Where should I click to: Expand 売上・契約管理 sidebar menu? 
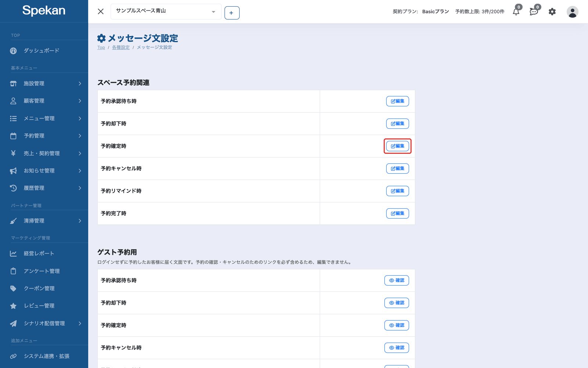pyautogui.click(x=44, y=153)
